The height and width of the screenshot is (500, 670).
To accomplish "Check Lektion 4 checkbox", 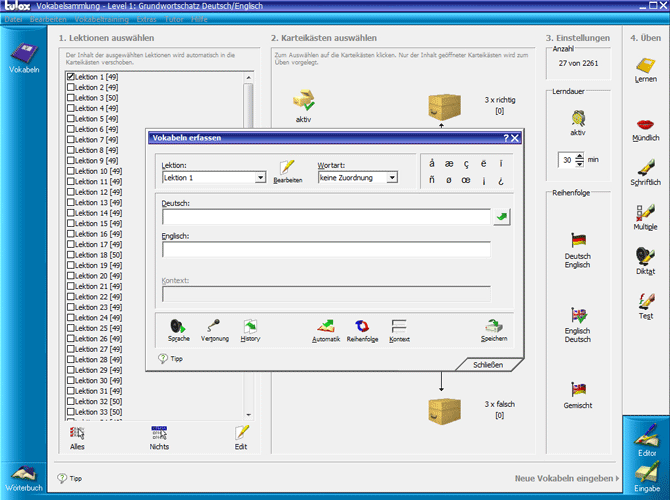I will 71,108.
